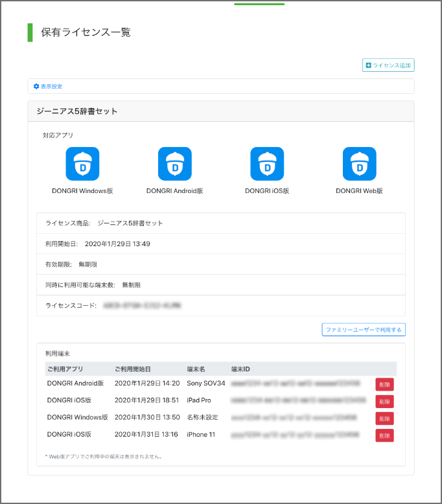Click the ライセンス商品 row value
442x504 pixels.
pyautogui.click(x=130, y=223)
